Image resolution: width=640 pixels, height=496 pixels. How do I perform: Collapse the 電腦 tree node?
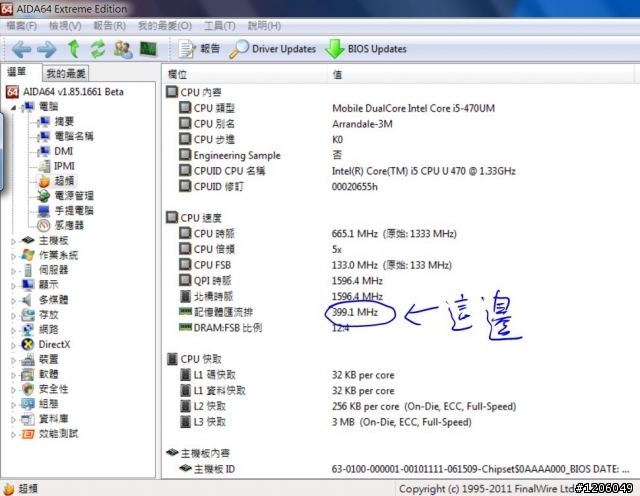click(x=13, y=108)
